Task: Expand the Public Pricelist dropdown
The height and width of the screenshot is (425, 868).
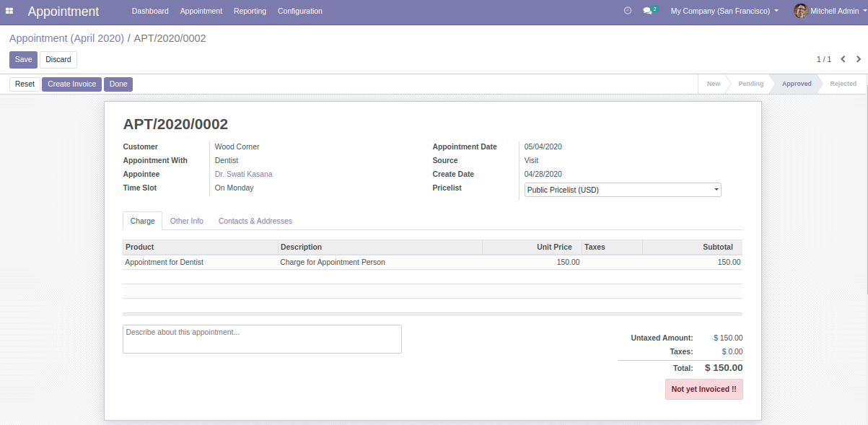Action: (x=622, y=190)
